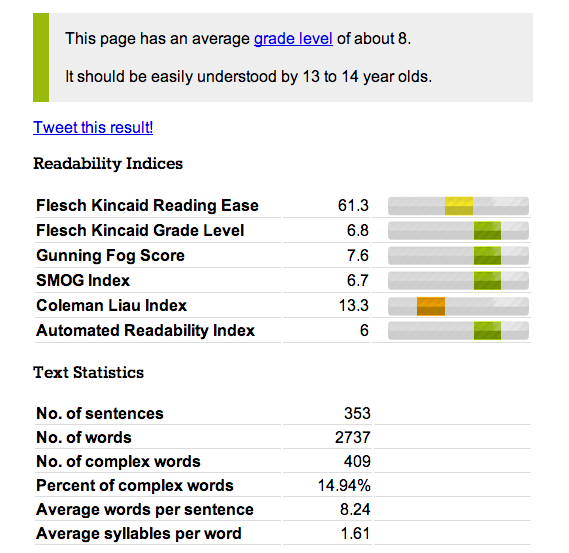Click the Text Statistics heading
569x553 pixels.
(89, 373)
